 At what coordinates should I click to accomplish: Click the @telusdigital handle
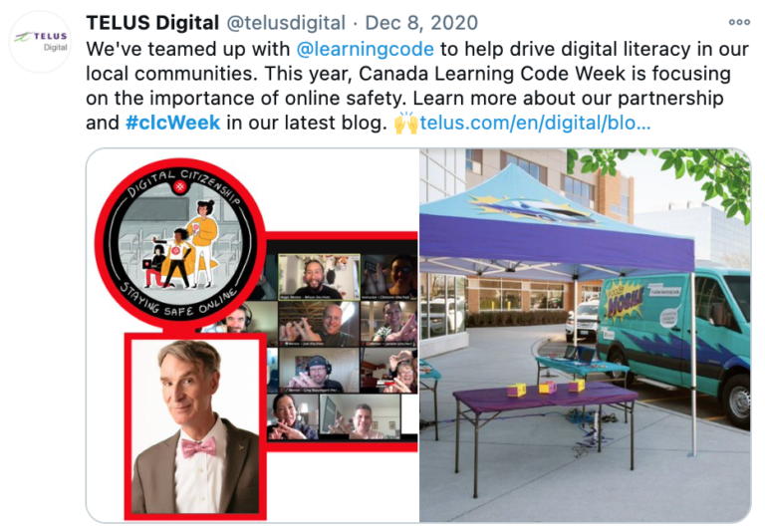pos(286,23)
